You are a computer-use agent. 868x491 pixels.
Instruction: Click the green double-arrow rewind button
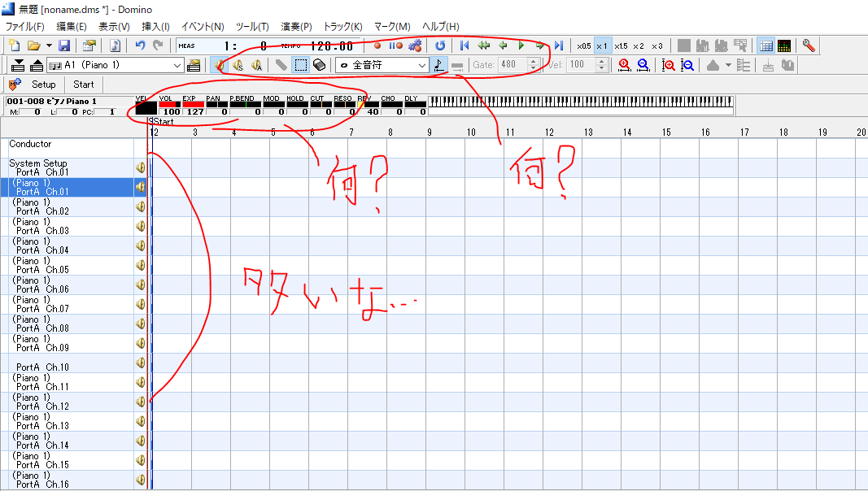tap(484, 46)
